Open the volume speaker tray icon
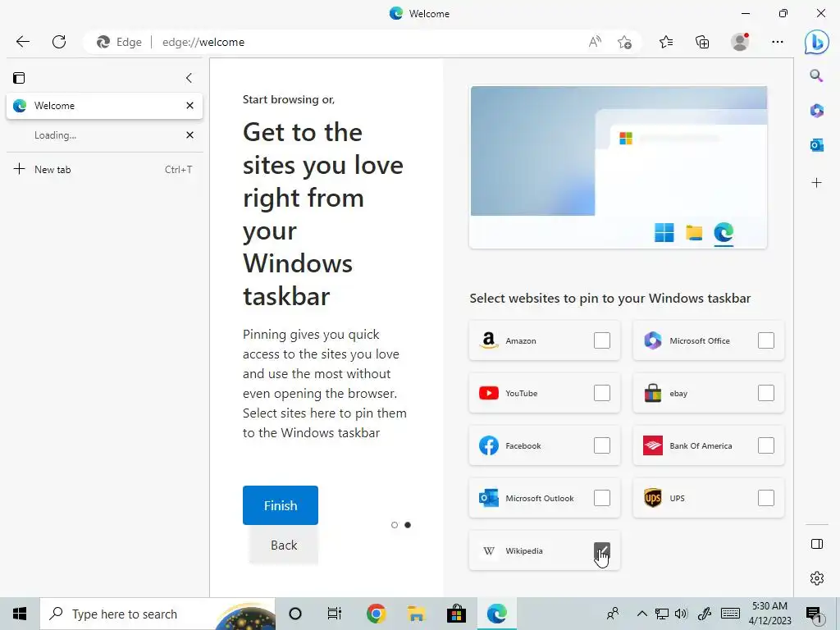 [x=682, y=614]
